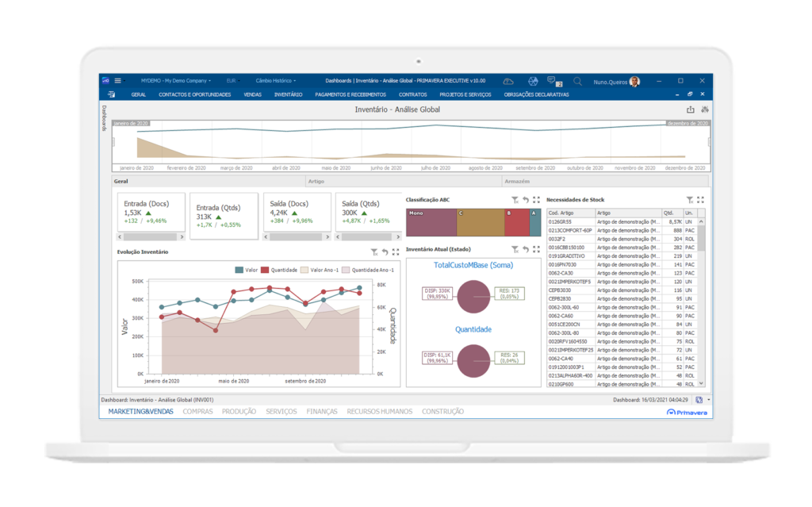The image size is (812, 507).
Task: Select the B segment in Classificação ABC
Action: pos(517,222)
